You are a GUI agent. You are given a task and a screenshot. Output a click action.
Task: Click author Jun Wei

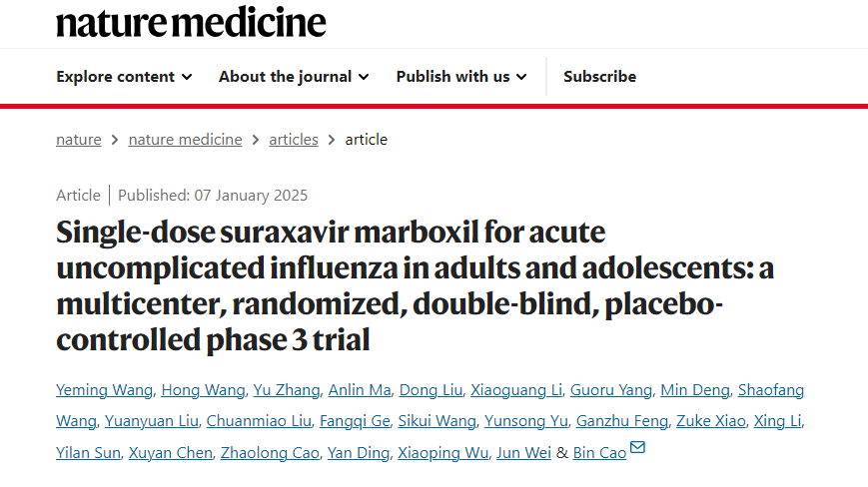tap(523, 453)
